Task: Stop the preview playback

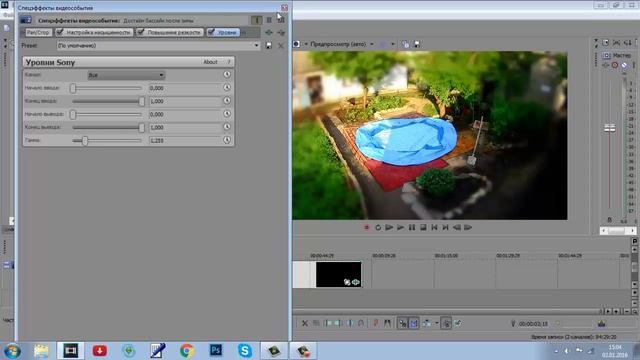Action: tap(423, 227)
